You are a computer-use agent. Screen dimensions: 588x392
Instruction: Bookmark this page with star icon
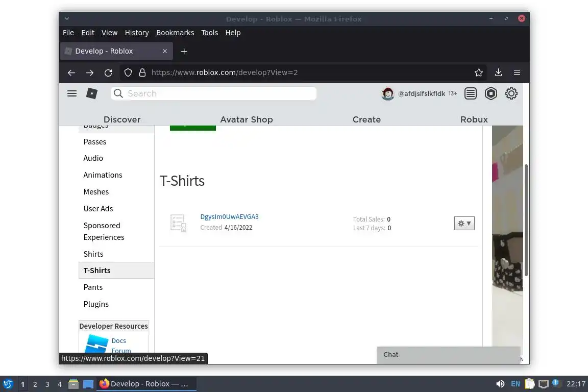478,73
